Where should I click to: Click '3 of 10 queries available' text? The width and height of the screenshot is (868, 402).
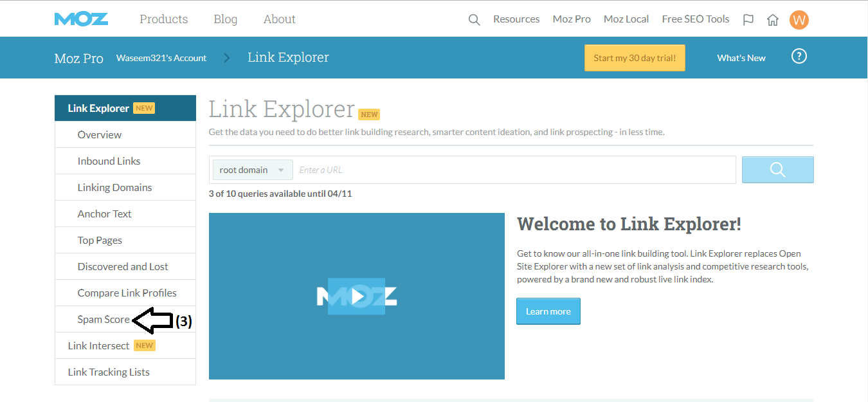coord(280,194)
